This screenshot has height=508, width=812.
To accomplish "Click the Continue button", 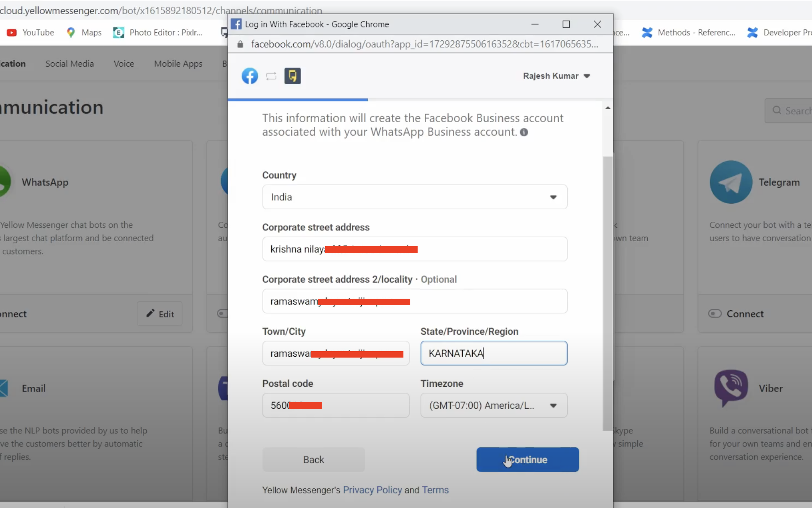I will [527, 459].
